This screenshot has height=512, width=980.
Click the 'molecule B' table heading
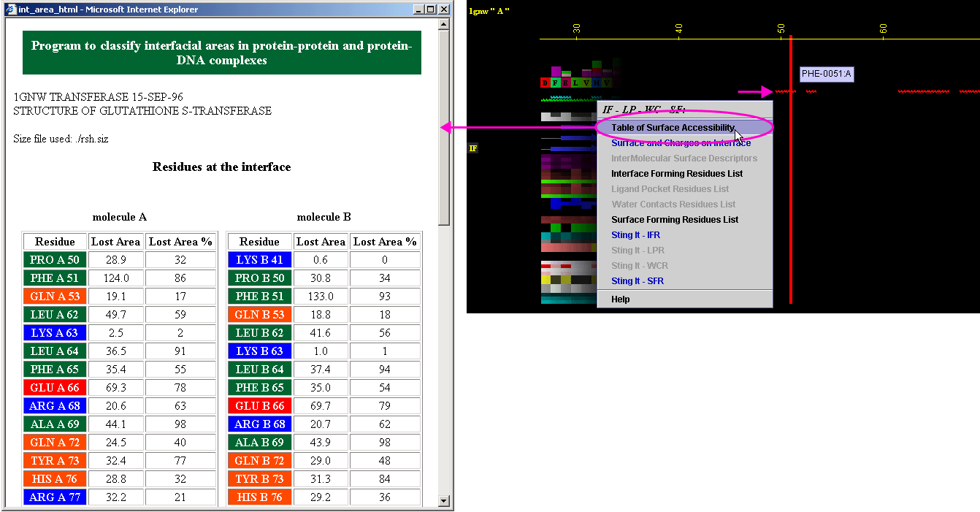tap(324, 217)
